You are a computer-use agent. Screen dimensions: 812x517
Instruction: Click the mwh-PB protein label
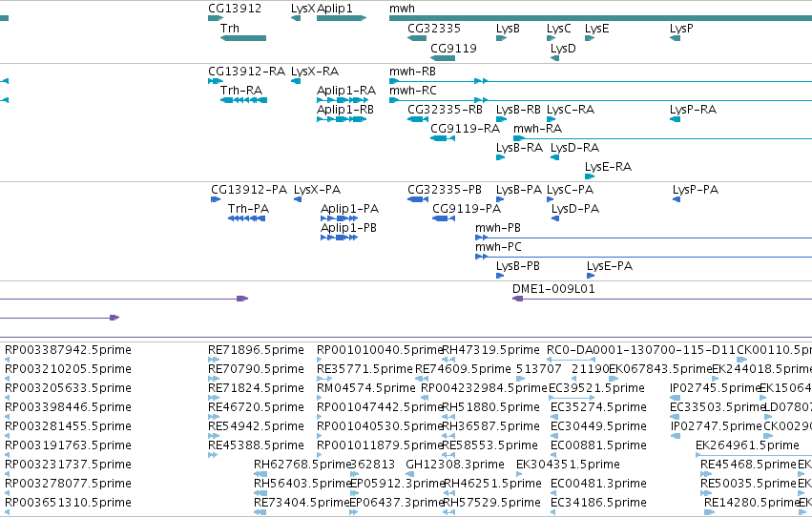click(x=498, y=228)
